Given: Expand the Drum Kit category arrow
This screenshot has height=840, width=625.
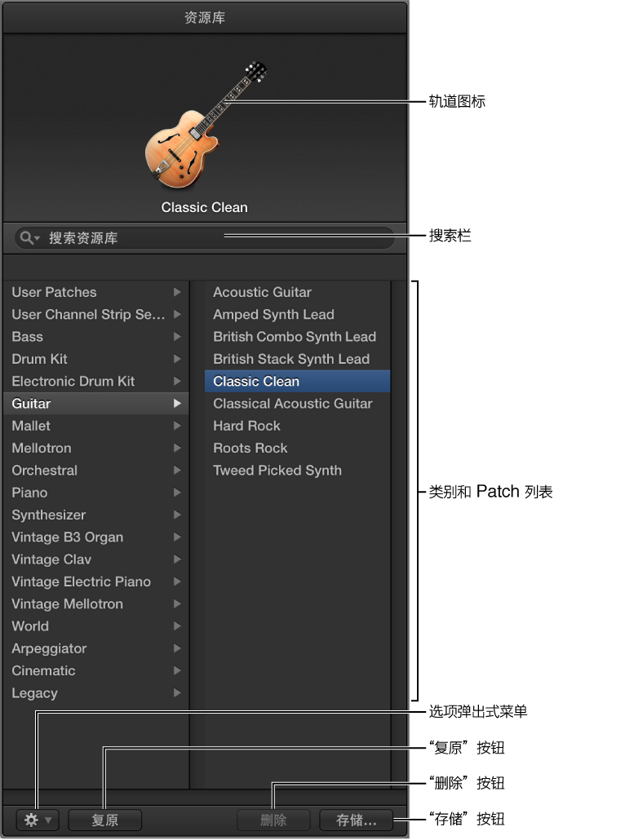Looking at the screenshot, I should point(177,359).
